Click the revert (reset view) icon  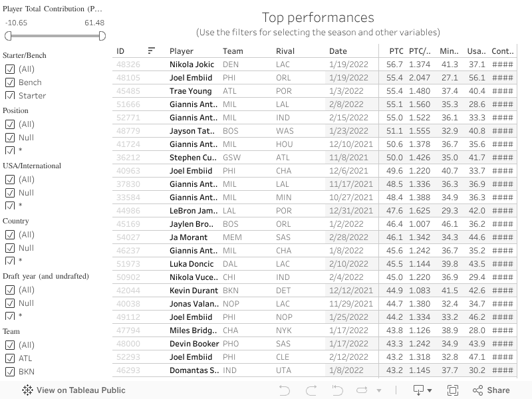336,390
